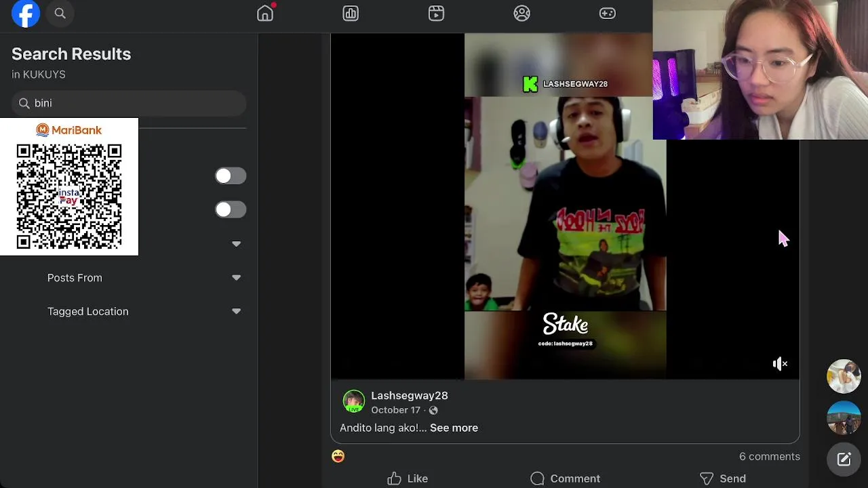The height and width of the screenshot is (488, 868).
Task: Like the Lashsegway28 post
Action: [408, 479]
